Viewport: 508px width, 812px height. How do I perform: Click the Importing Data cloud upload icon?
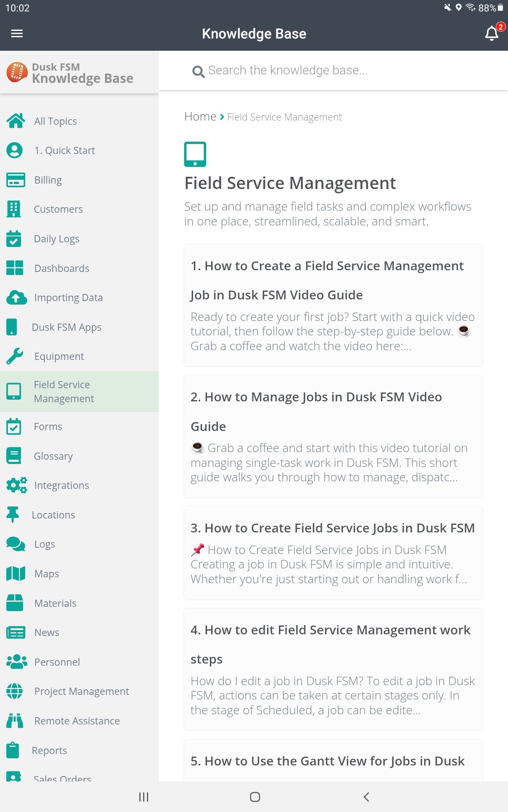17,297
